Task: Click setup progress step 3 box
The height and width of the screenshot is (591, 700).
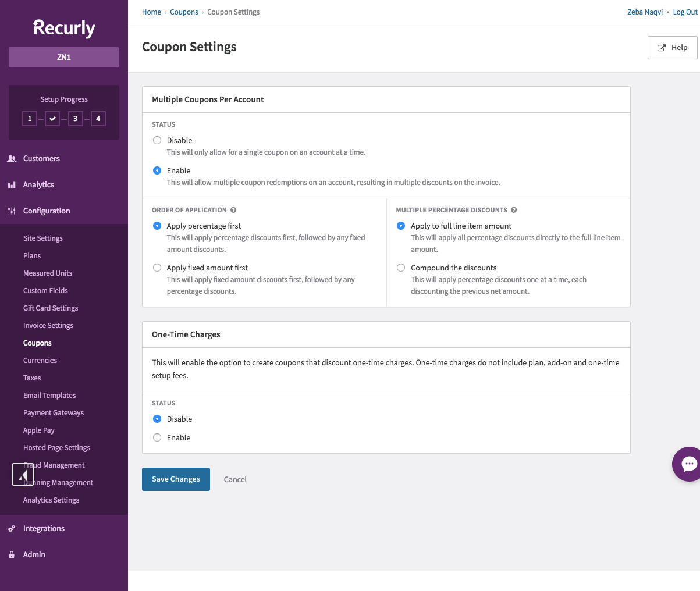Action: [75, 119]
